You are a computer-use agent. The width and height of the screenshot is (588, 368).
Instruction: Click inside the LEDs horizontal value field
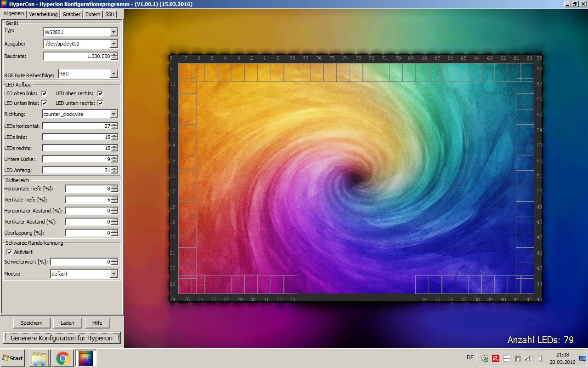(76, 126)
